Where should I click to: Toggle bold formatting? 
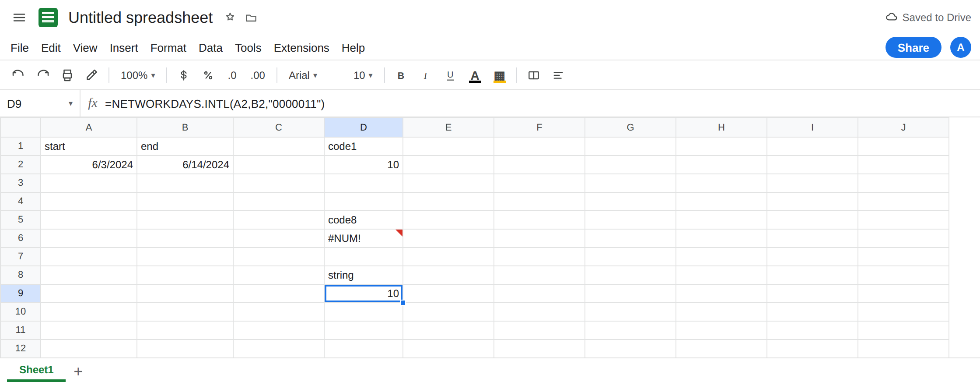401,75
